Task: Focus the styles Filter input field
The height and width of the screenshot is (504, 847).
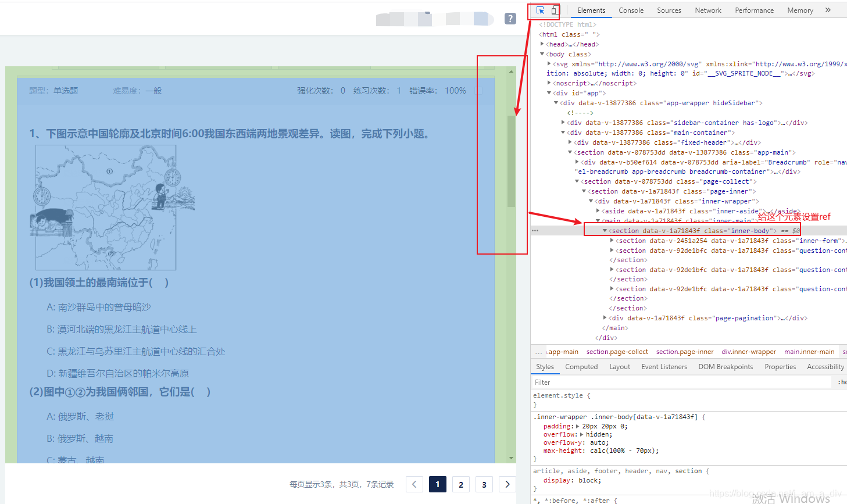Action: (x=682, y=382)
